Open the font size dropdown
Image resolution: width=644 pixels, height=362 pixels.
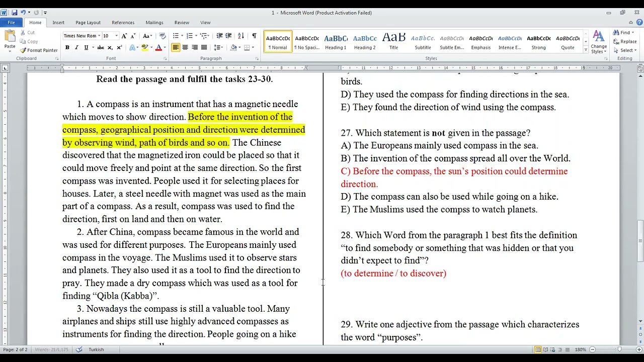pos(116,36)
